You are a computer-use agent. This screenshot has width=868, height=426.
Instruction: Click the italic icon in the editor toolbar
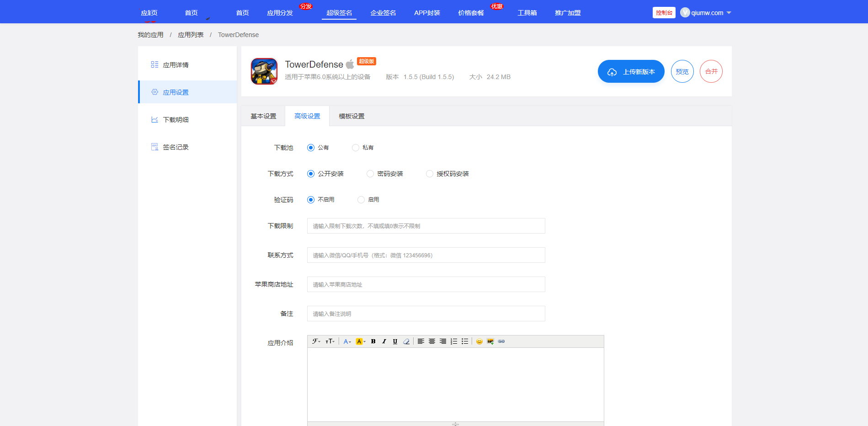tap(384, 341)
